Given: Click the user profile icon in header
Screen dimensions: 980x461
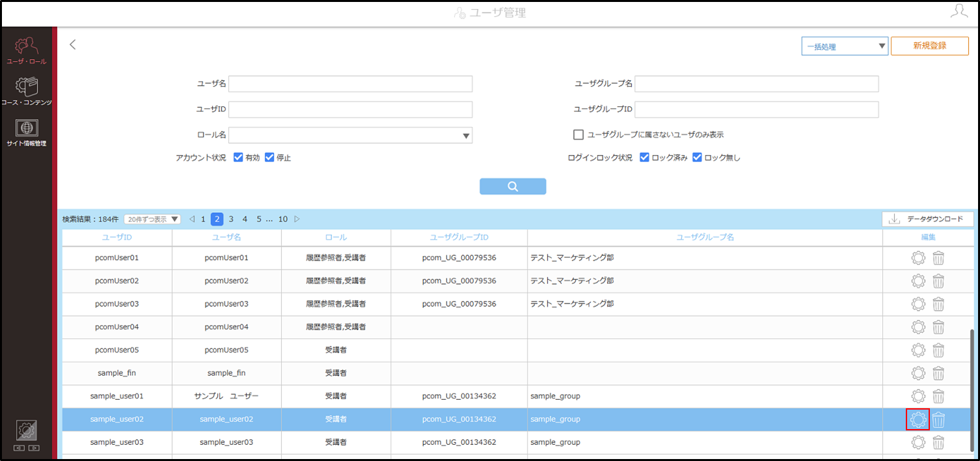Looking at the screenshot, I should (x=959, y=11).
